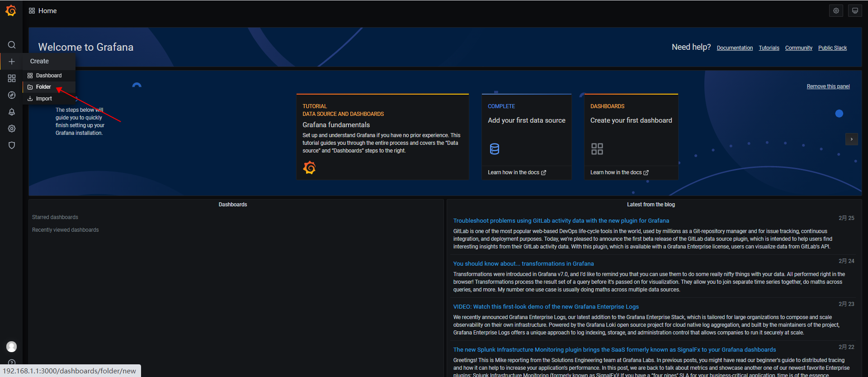Open Grafana Enterprise Logs video post
This screenshot has height=377, width=868.
546,307
